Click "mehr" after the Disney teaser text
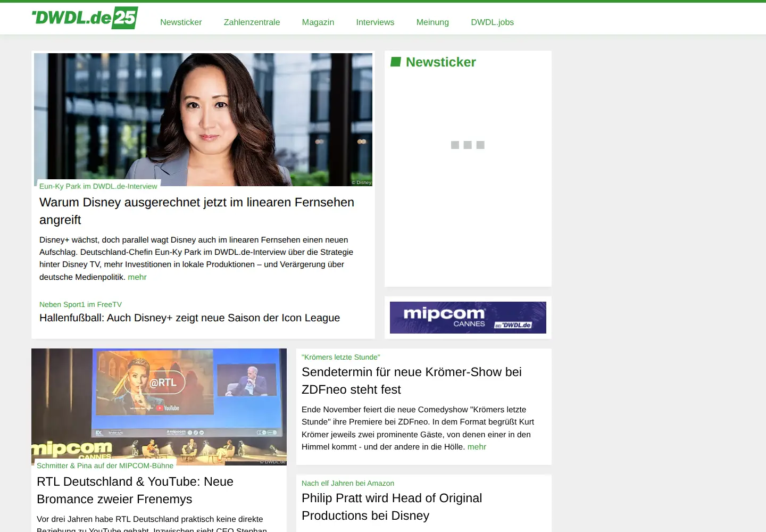This screenshot has width=766, height=532. (137, 277)
